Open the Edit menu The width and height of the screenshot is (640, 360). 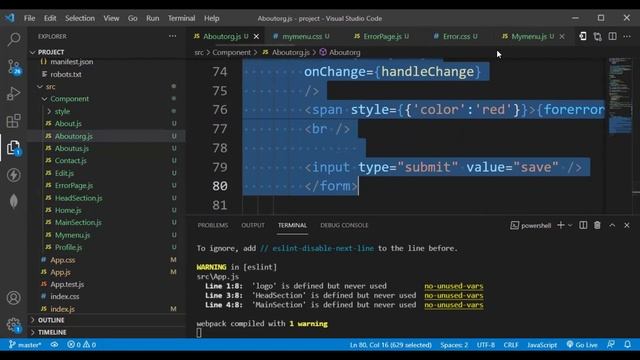pos(50,18)
